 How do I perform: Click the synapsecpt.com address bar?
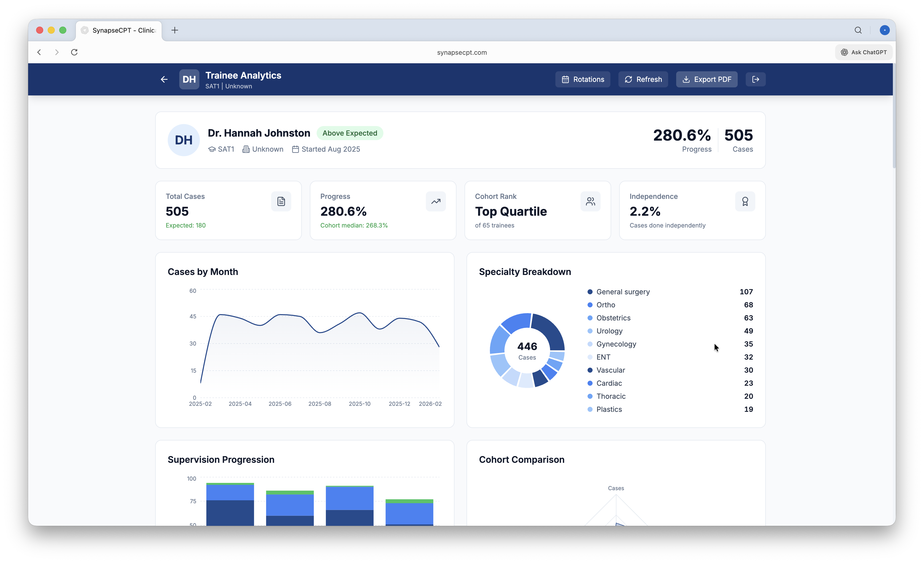coord(462,52)
